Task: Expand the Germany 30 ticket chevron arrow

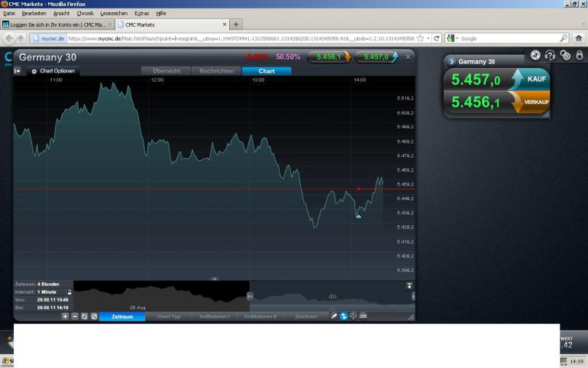Action: click(451, 62)
